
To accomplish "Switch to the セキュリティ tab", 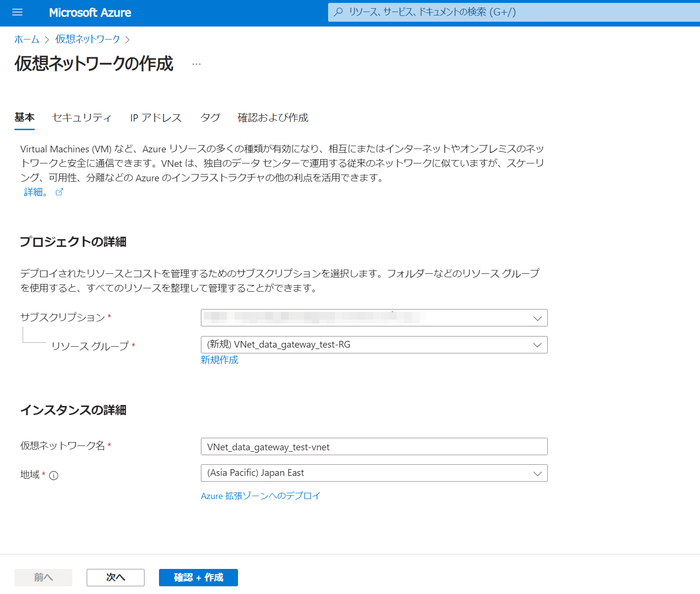I will 82,118.
